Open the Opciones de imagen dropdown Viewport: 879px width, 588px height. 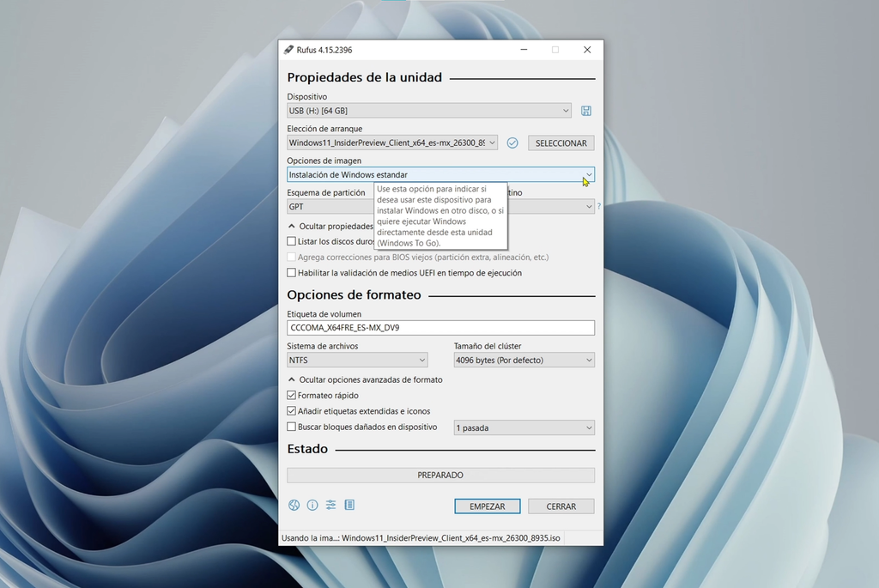click(x=440, y=175)
